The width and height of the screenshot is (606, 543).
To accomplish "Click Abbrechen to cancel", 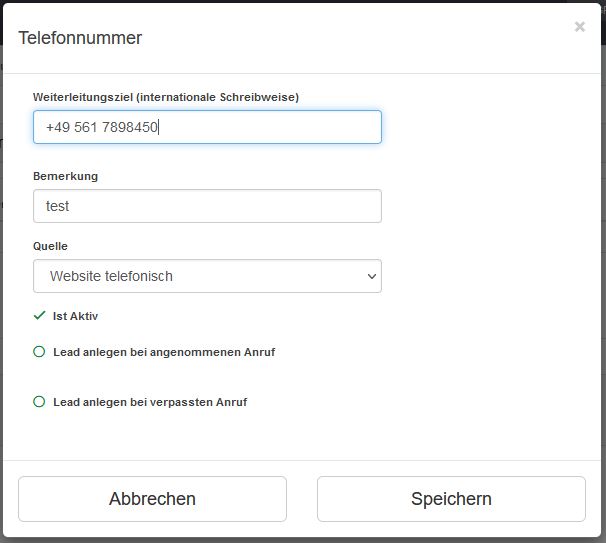I will (152, 499).
